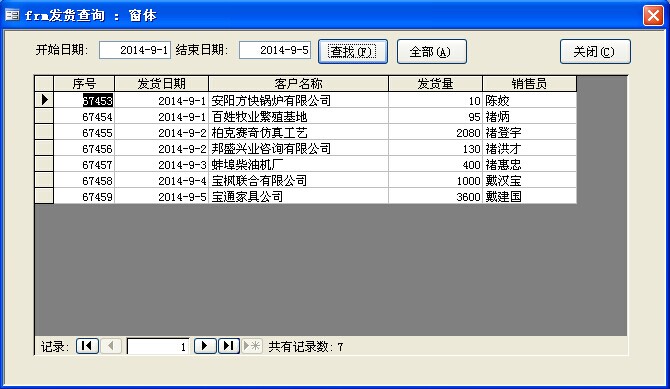Focus the 开始日期 start date field

coord(135,50)
